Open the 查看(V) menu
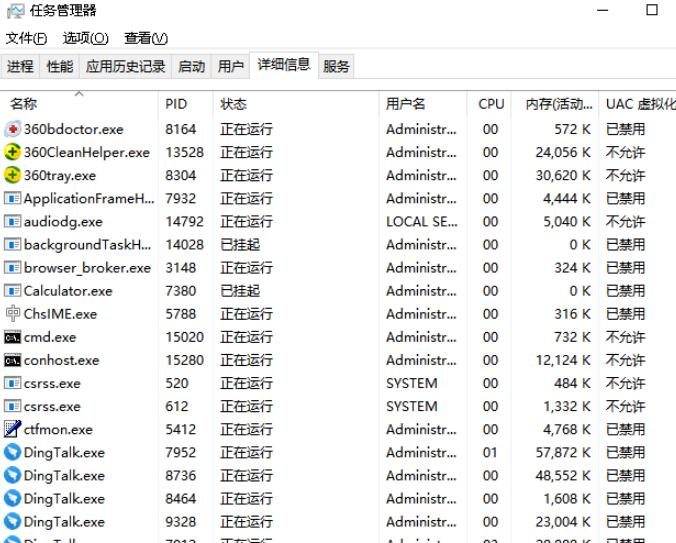Screen dimensions: 676x543 click(146, 38)
